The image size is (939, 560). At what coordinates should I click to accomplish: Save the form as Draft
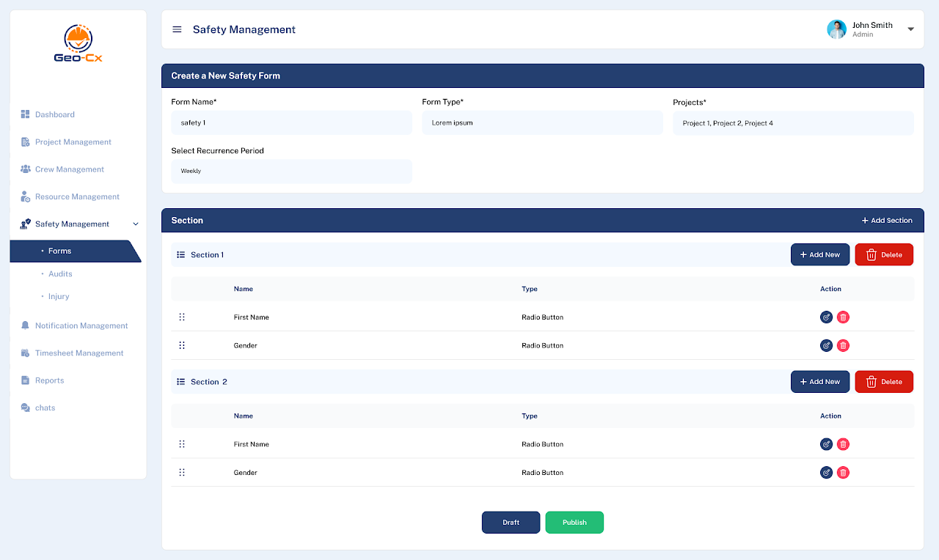pyautogui.click(x=511, y=523)
